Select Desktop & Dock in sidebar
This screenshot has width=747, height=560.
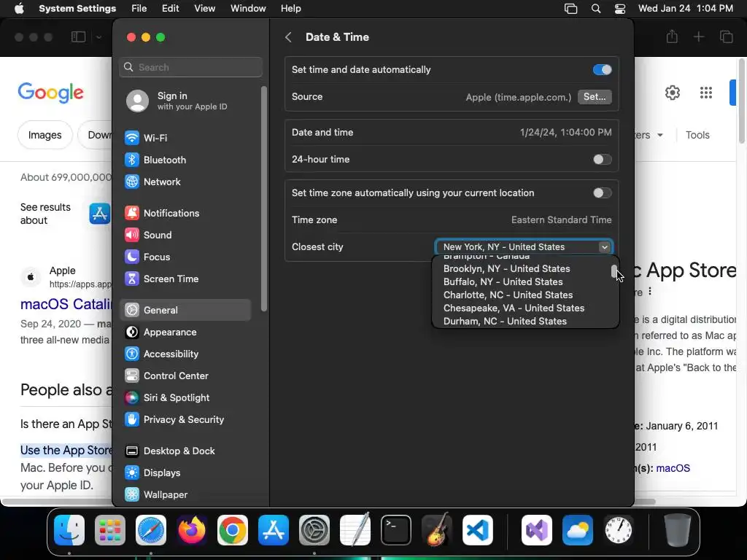point(185,451)
